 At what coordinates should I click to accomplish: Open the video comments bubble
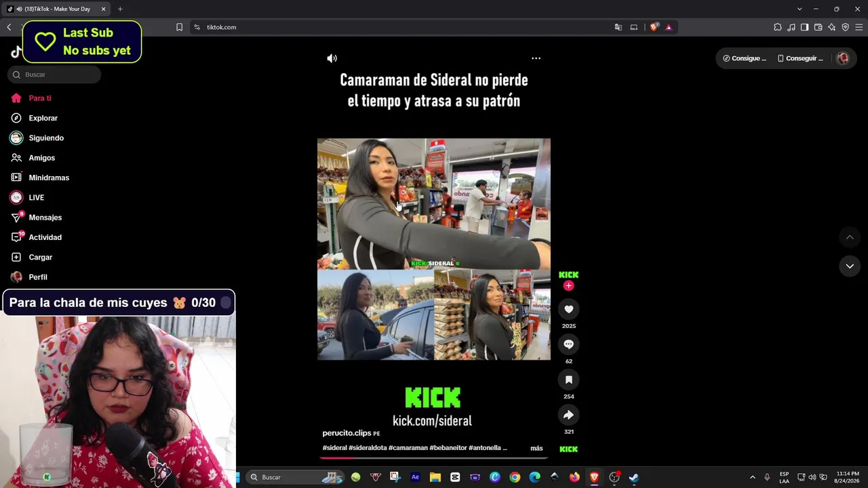568,344
